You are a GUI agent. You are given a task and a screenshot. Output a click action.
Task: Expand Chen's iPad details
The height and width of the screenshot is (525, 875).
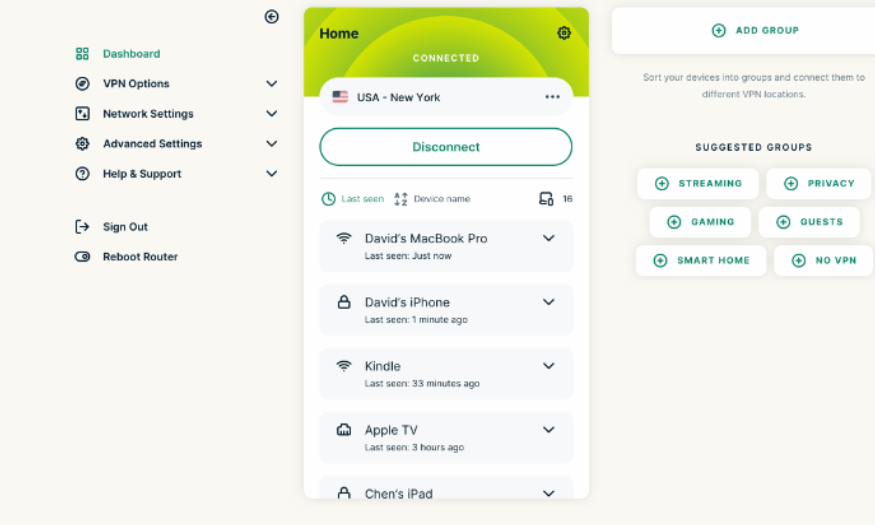click(549, 493)
